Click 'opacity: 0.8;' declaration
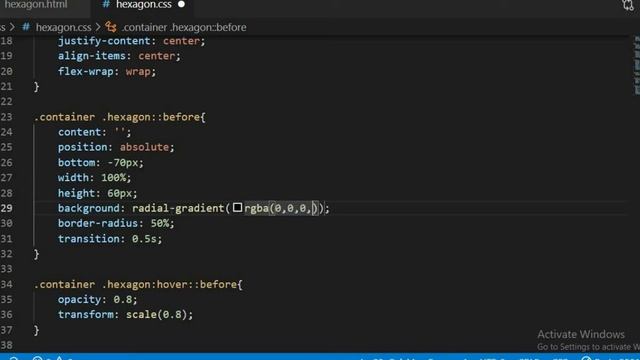 98,300
